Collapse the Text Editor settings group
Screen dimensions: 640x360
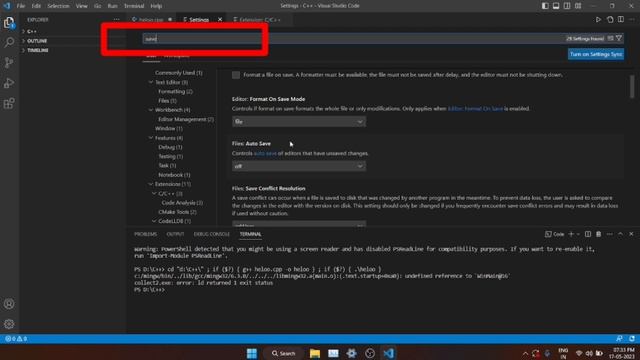click(x=151, y=82)
